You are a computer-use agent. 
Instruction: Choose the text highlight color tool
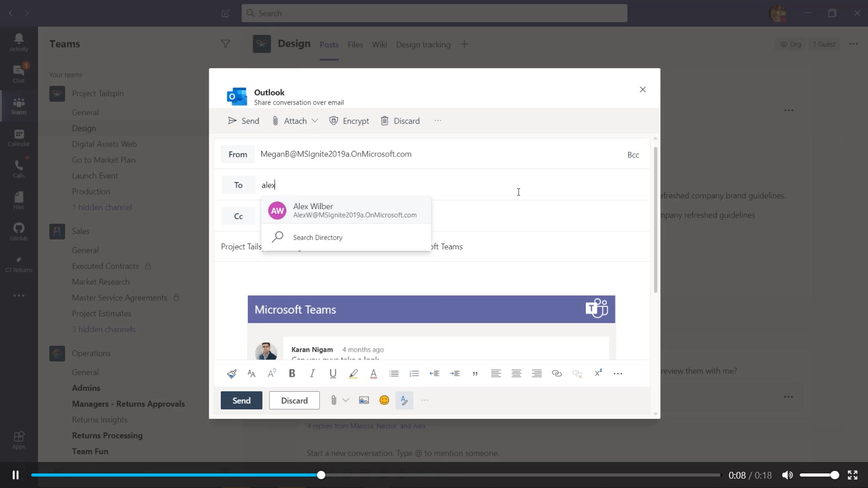point(354,374)
